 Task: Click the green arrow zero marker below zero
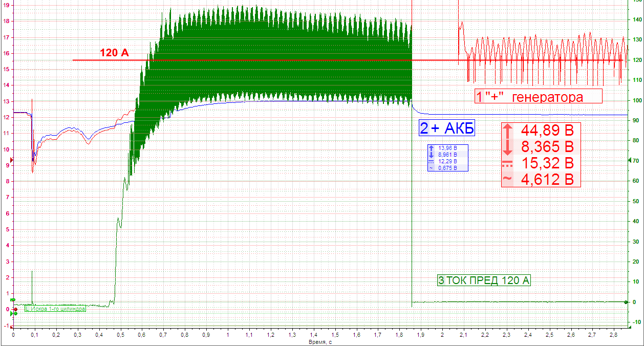pyautogui.click(x=14, y=313)
